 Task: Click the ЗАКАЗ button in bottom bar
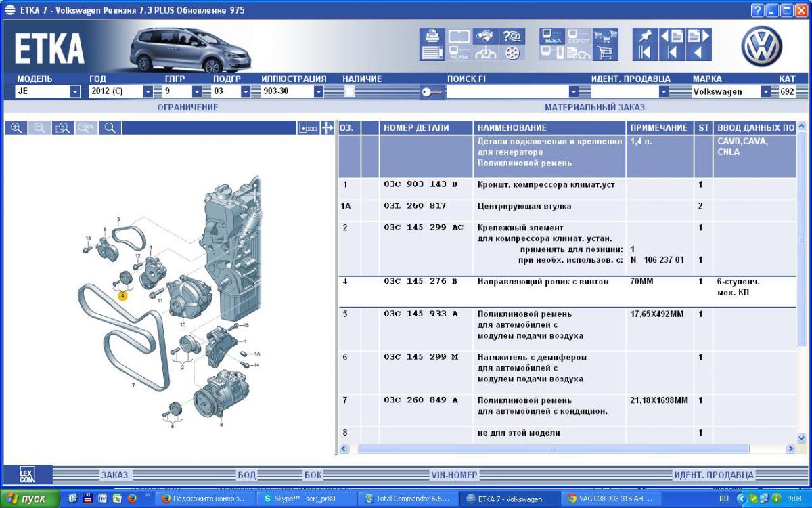(x=114, y=475)
